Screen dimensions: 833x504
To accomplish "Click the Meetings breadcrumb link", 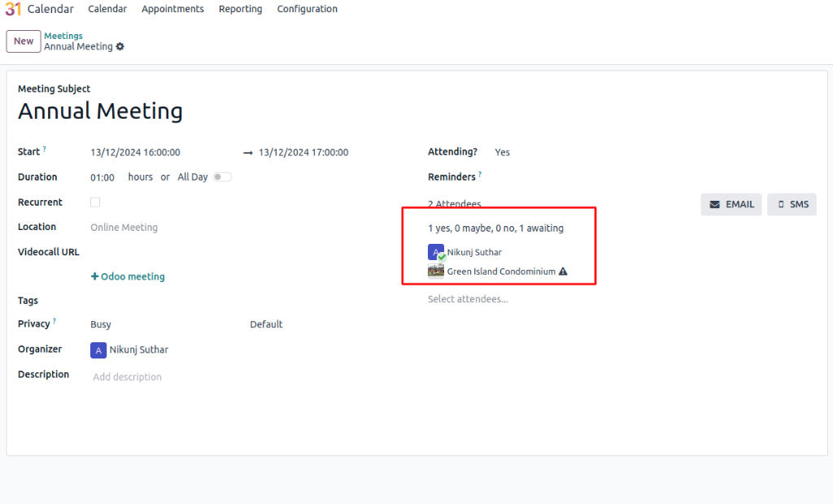I will pos(63,36).
